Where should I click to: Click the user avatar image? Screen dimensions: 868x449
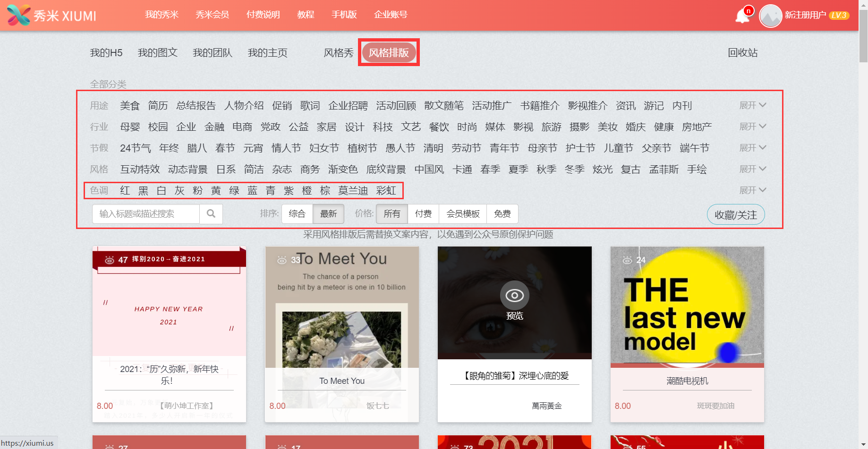(770, 15)
